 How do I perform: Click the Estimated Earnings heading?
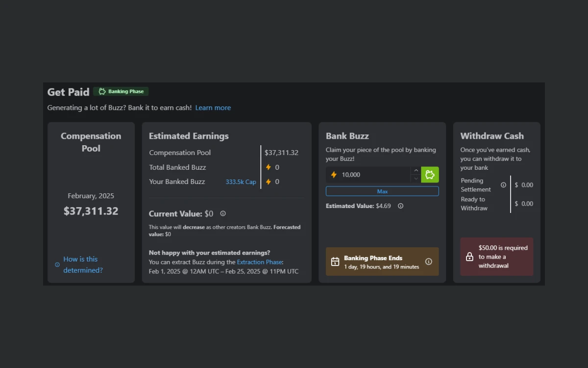(189, 136)
